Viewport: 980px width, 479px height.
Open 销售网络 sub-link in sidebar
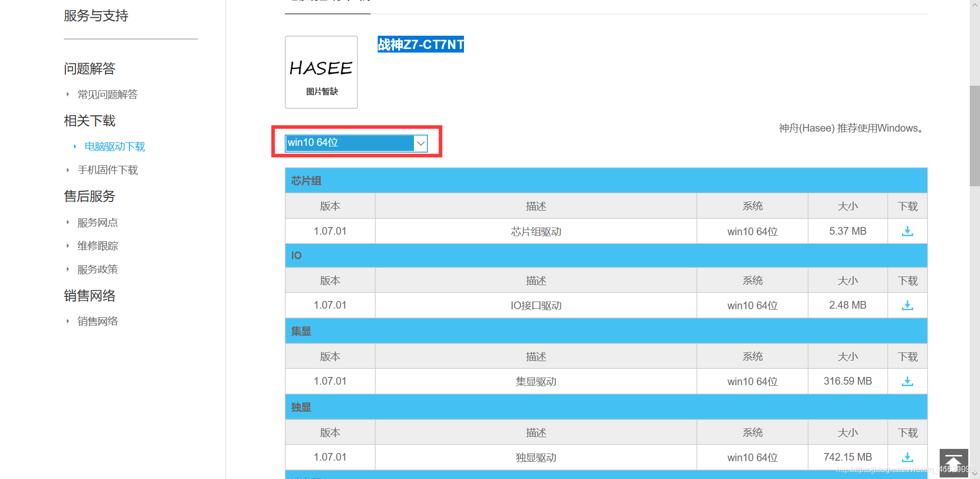tap(97, 321)
